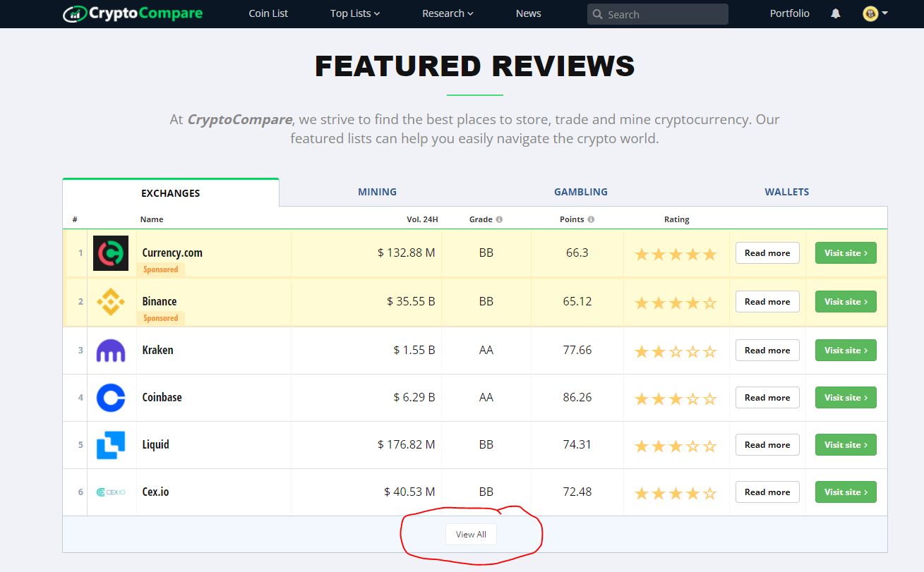Click the fifth star in Coinbase's rating
This screenshot has height=572, width=924.
click(x=712, y=398)
